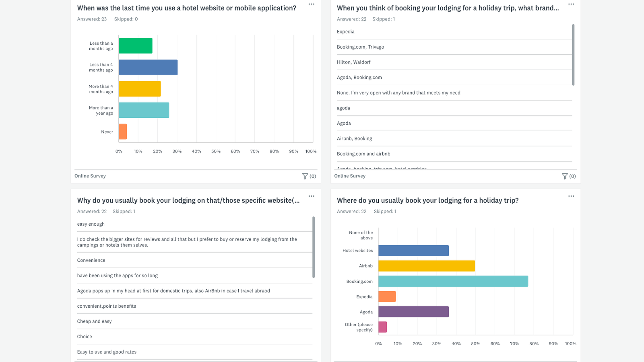This screenshot has height=362, width=644.
Task: Click 'Online Survey' link under the first chart
Action: pyautogui.click(x=90, y=176)
